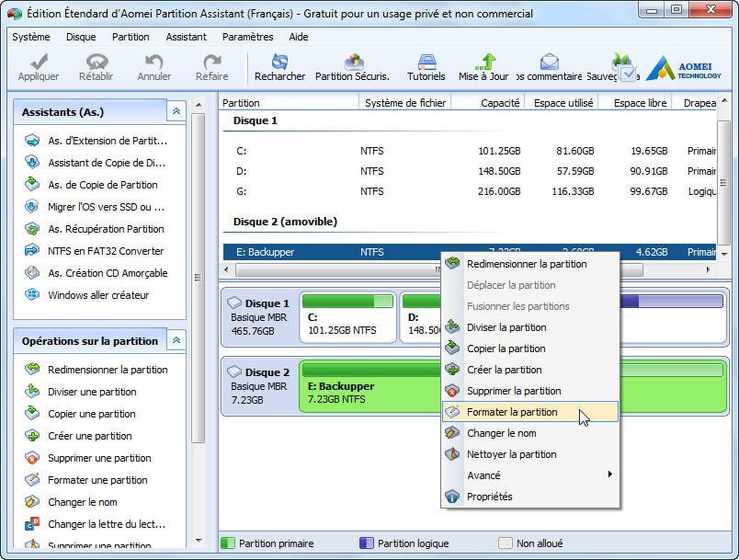739x560 pixels.
Task: Choose Créer la partition in context menu
Action: tap(530, 370)
